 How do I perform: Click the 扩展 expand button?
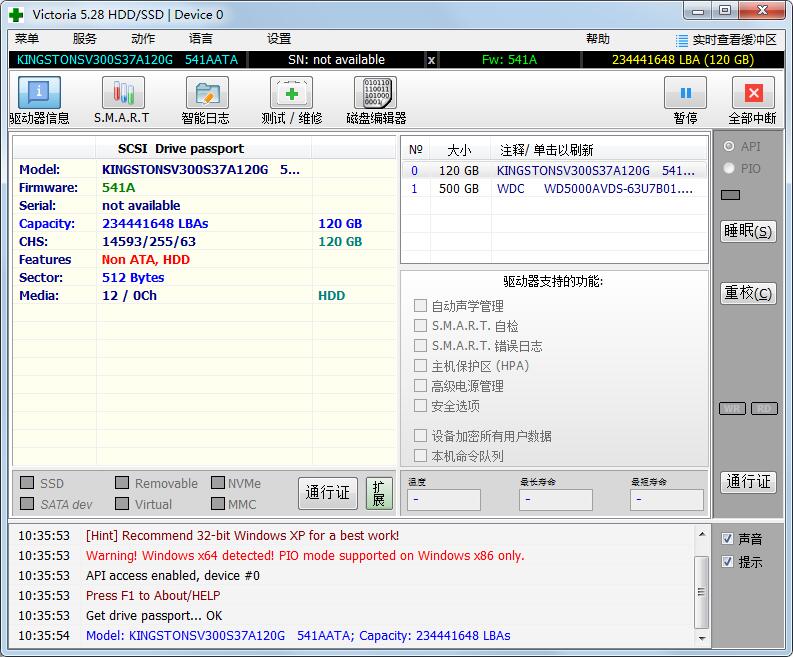click(x=379, y=493)
